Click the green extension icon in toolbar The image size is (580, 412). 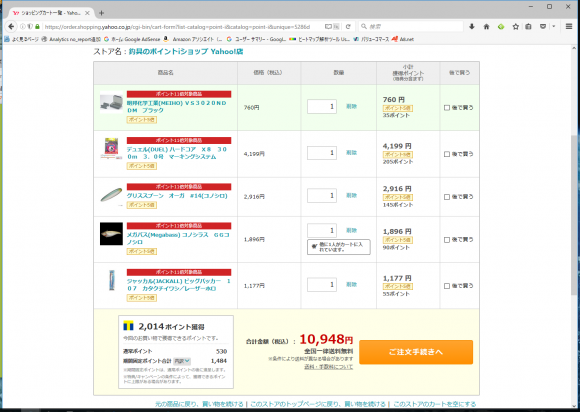tap(501, 27)
